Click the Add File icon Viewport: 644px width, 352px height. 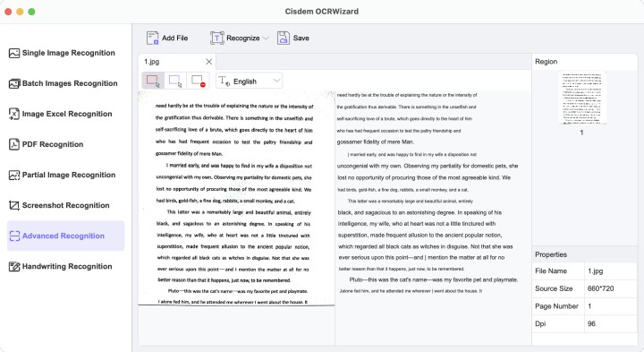click(152, 38)
